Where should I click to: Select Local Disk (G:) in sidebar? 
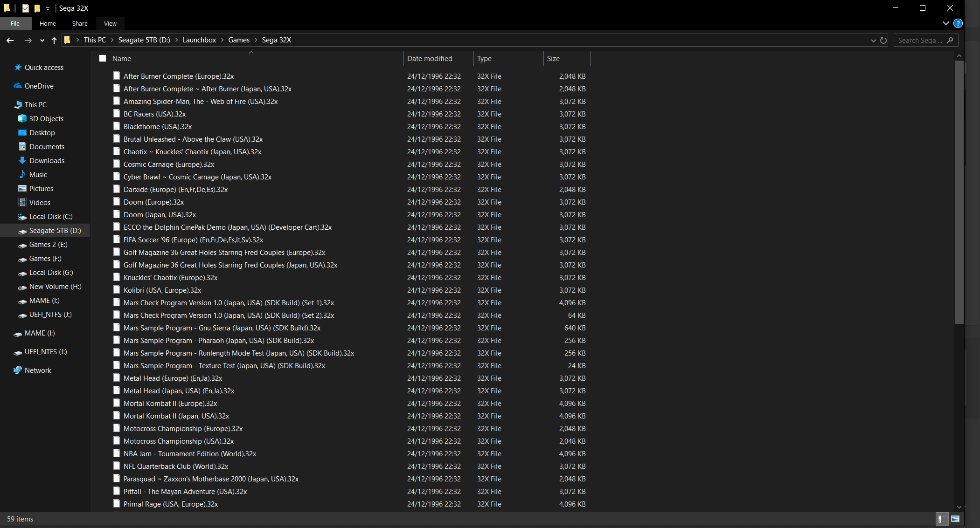pos(45,273)
